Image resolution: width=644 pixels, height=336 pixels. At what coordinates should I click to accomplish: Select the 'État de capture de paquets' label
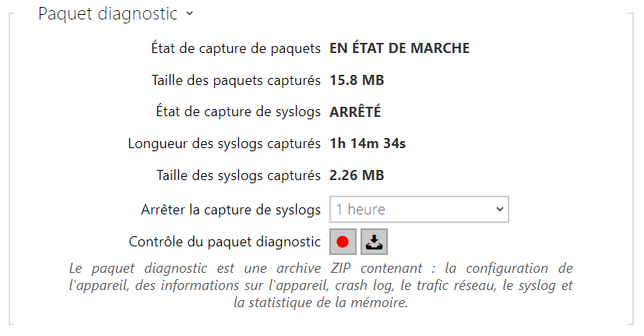(236, 48)
